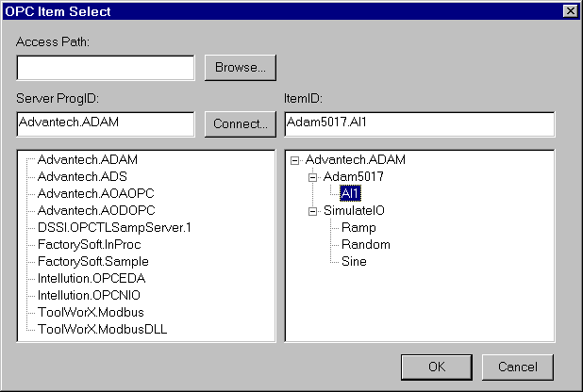Select ToolWorX.Modbus in server list

pyautogui.click(x=91, y=312)
